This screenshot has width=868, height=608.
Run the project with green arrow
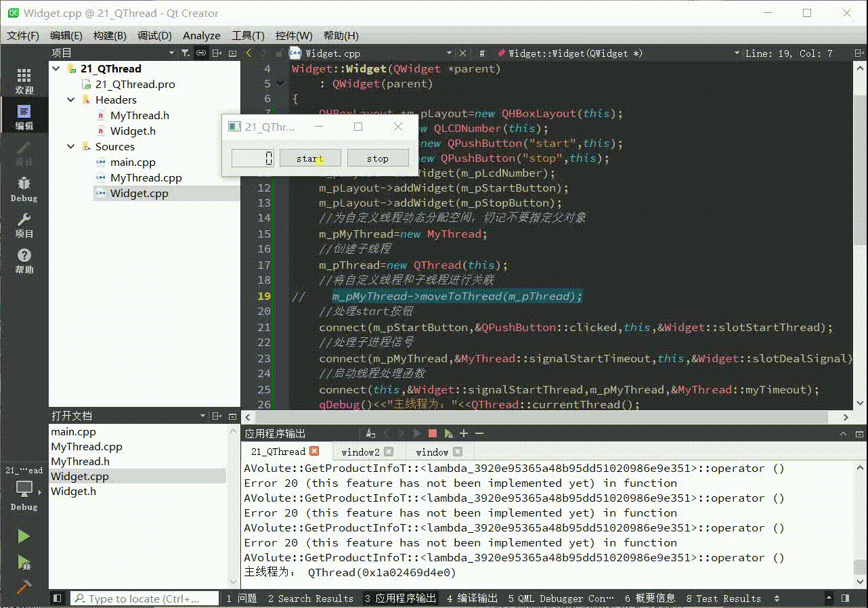pyautogui.click(x=24, y=536)
